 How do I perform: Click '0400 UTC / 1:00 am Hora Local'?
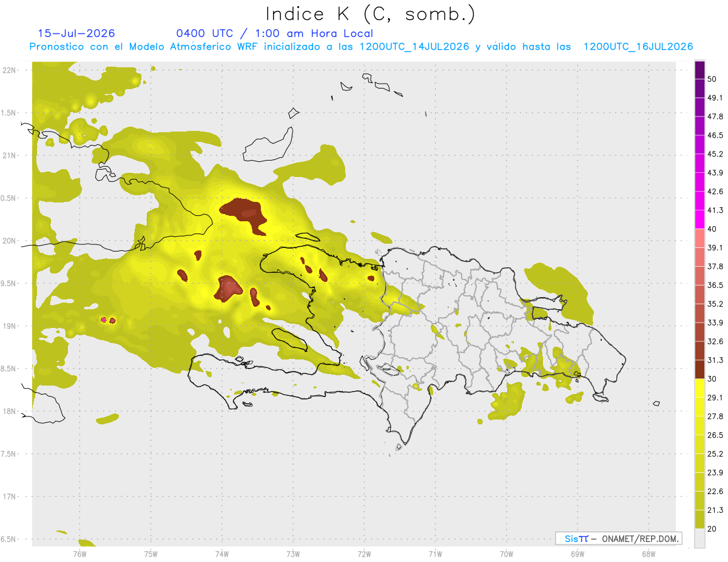pyautogui.click(x=274, y=33)
